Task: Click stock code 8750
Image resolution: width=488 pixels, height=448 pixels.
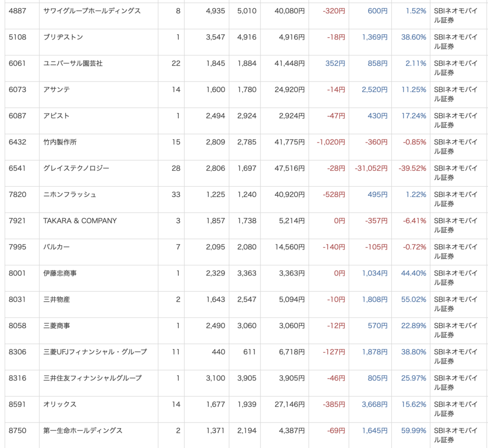Action: tap(18, 430)
